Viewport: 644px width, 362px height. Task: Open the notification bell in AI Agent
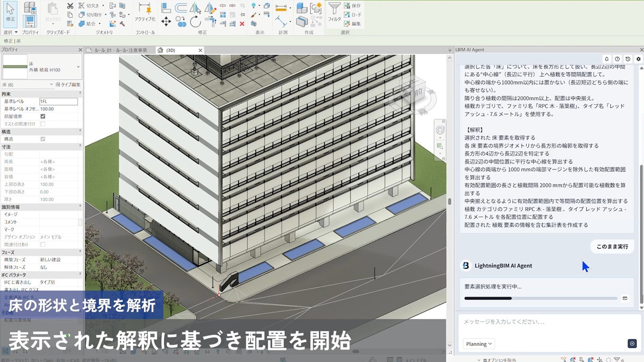click(x=607, y=59)
